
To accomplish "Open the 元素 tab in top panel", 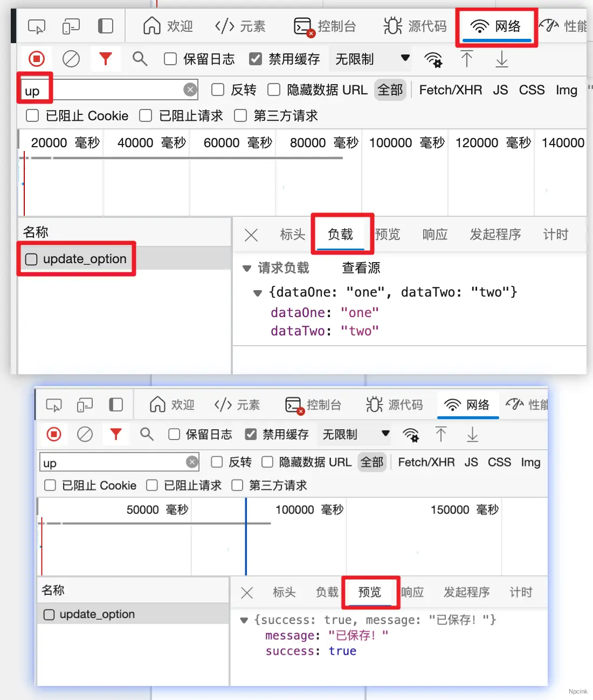I will click(240, 26).
